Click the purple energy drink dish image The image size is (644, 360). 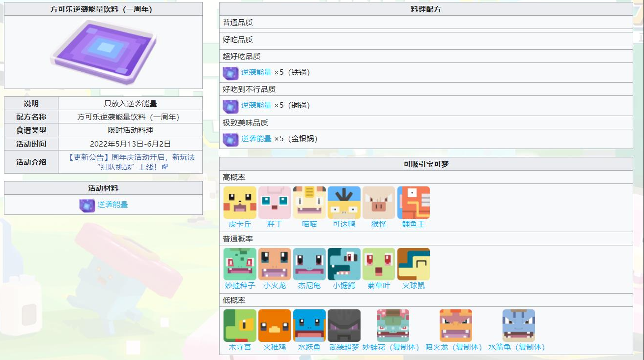[x=103, y=52]
